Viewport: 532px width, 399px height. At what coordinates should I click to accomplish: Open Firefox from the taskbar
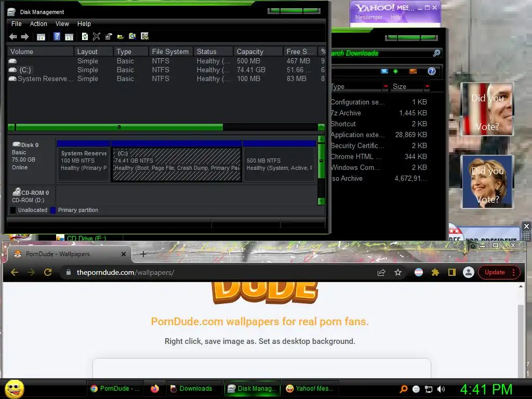tap(155, 389)
